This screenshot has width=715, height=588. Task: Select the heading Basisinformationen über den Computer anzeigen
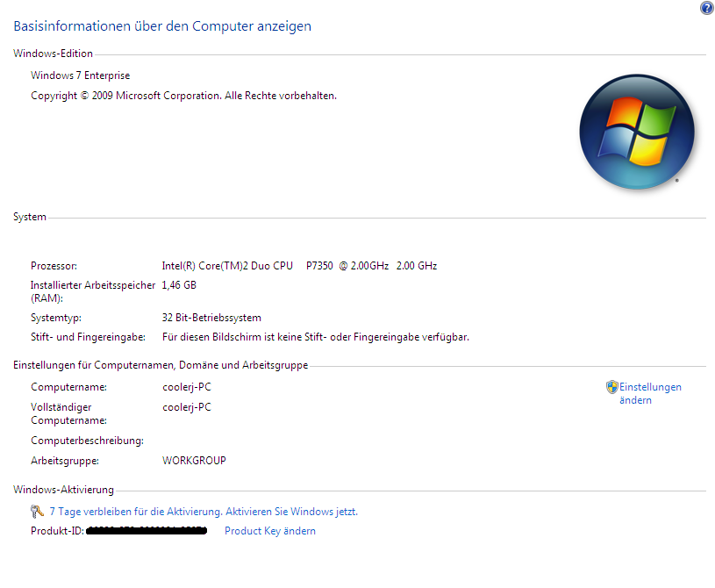click(x=162, y=26)
